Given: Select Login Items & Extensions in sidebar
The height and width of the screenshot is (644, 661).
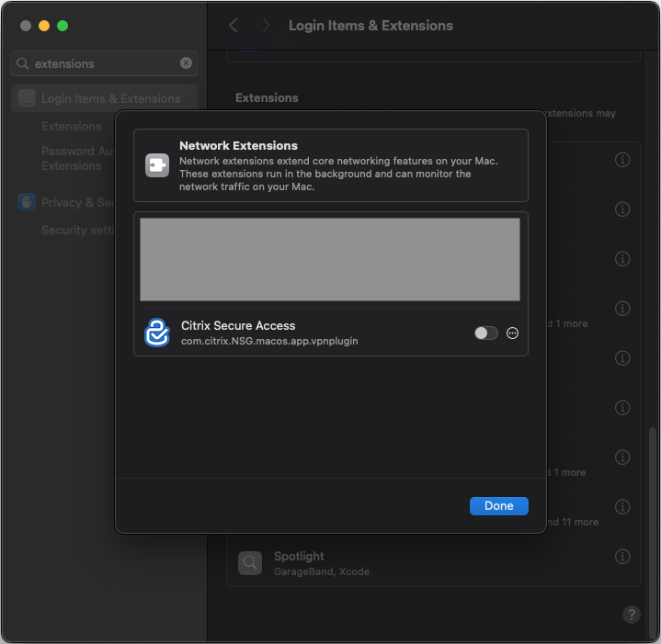Looking at the screenshot, I should tap(104, 98).
